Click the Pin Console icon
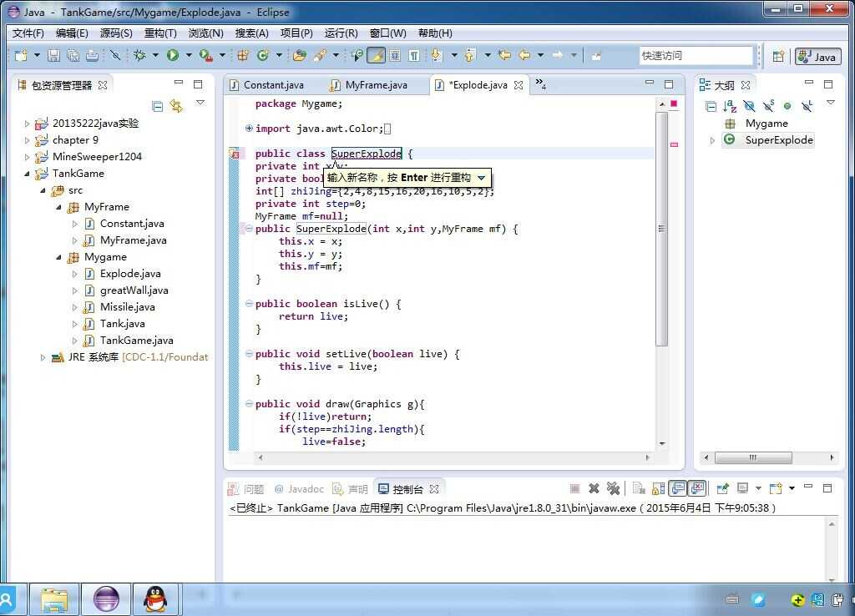This screenshot has height=616, width=855. point(722,488)
